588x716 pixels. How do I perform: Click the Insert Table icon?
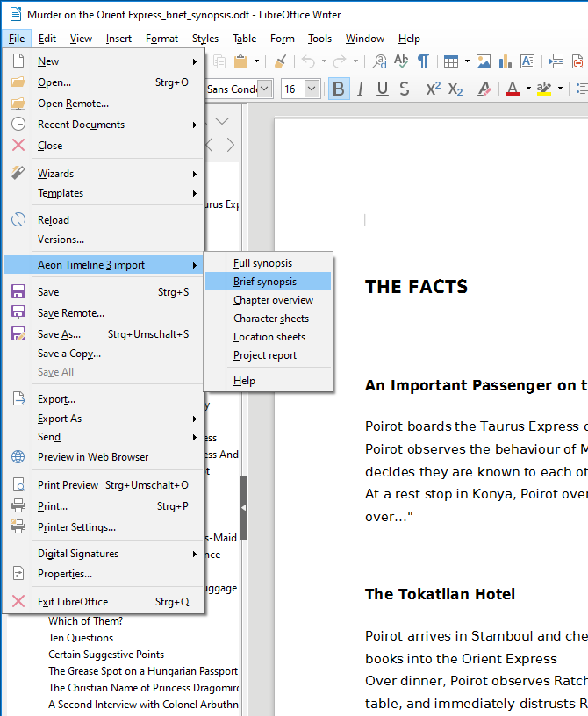coord(451,61)
